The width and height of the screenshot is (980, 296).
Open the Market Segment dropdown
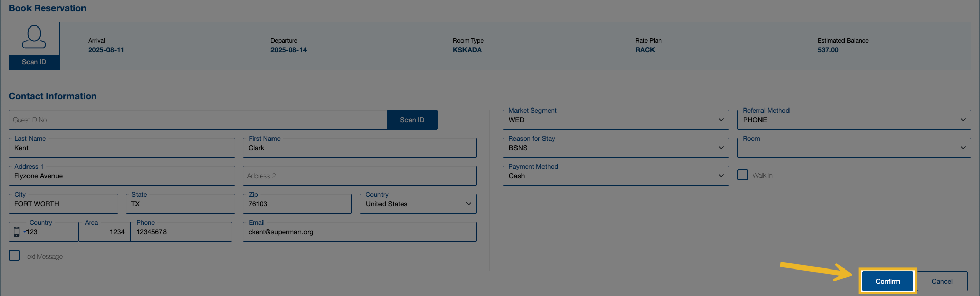(615, 120)
